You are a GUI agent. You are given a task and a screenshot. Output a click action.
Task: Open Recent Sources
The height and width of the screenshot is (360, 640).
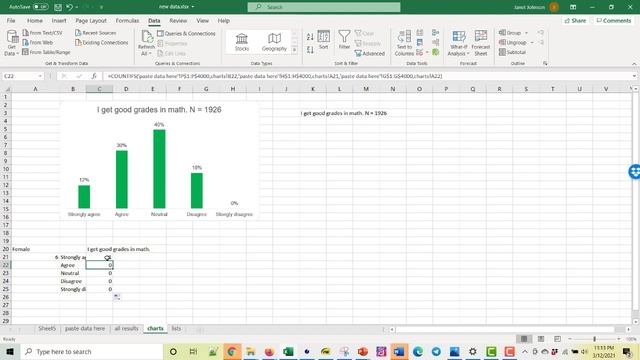coord(96,33)
